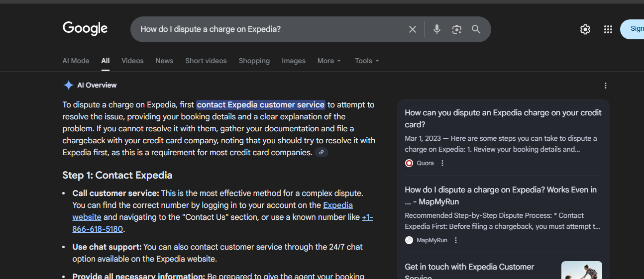Click the Quora site icon
The width and height of the screenshot is (644, 279).
(409, 163)
